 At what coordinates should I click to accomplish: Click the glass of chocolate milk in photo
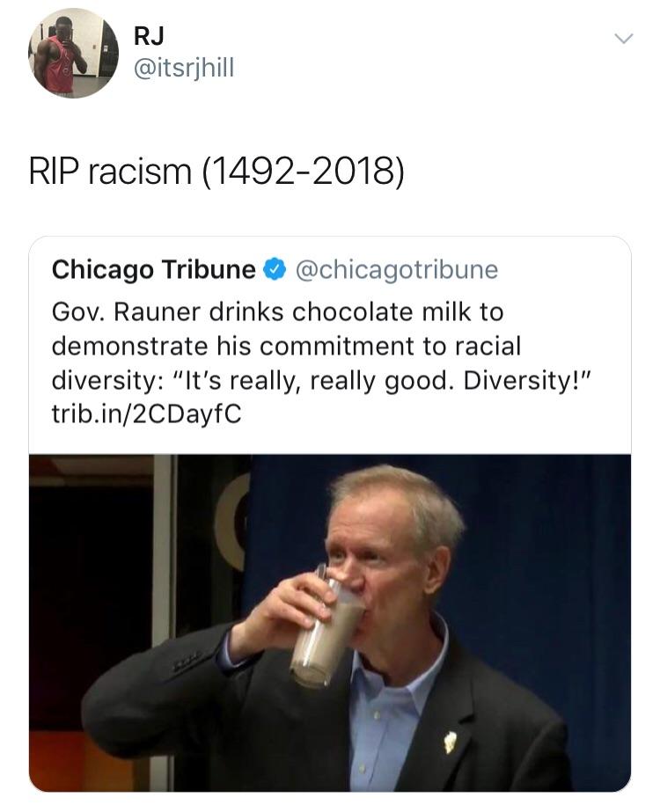[x=326, y=632]
